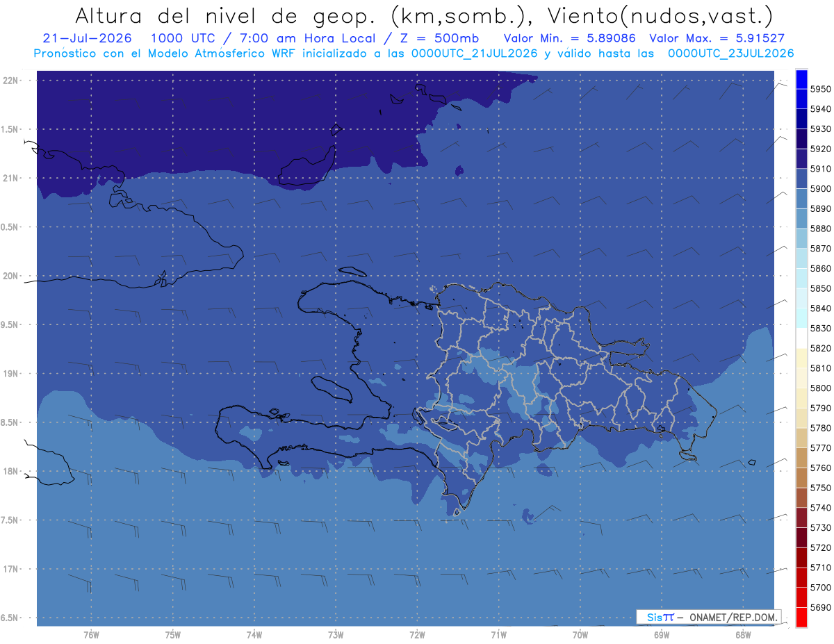Click the '74W' longitude label
Viewport: 834px width, 644px height.
click(254, 635)
